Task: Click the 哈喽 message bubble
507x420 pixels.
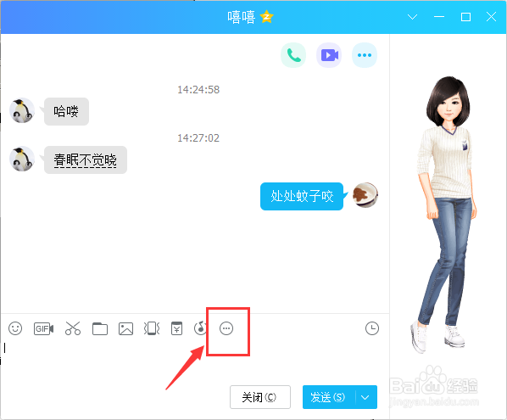Action: tap(66, 112)
